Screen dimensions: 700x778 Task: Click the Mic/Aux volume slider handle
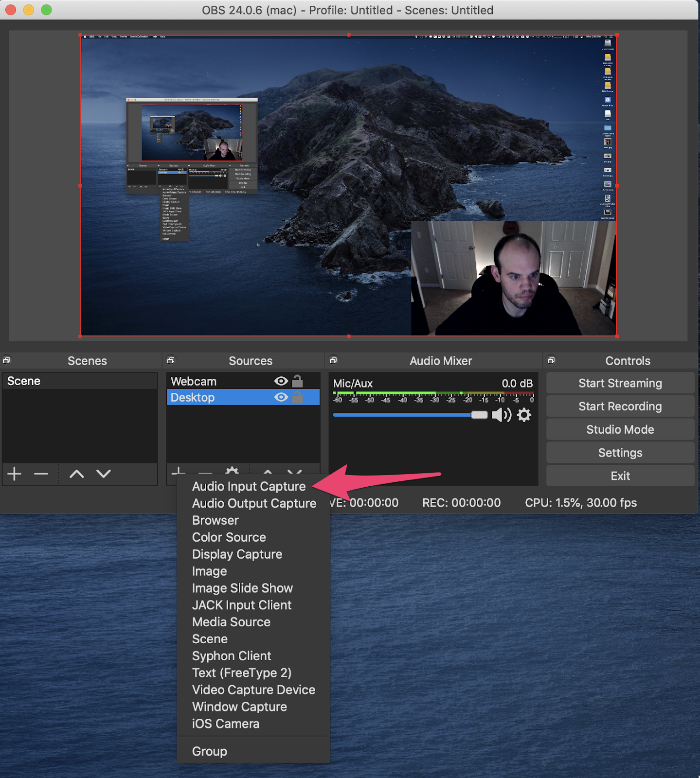479,415
